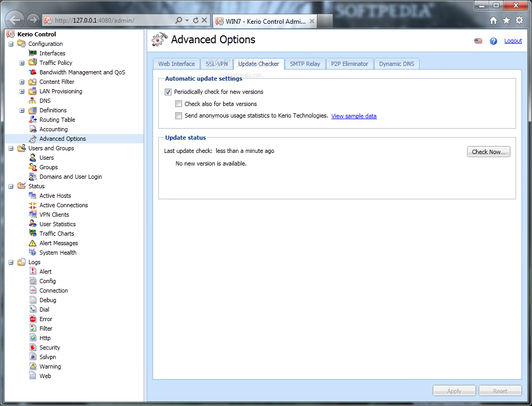
Task: Enable Check also for beta versions
Action: coord(178,104)
